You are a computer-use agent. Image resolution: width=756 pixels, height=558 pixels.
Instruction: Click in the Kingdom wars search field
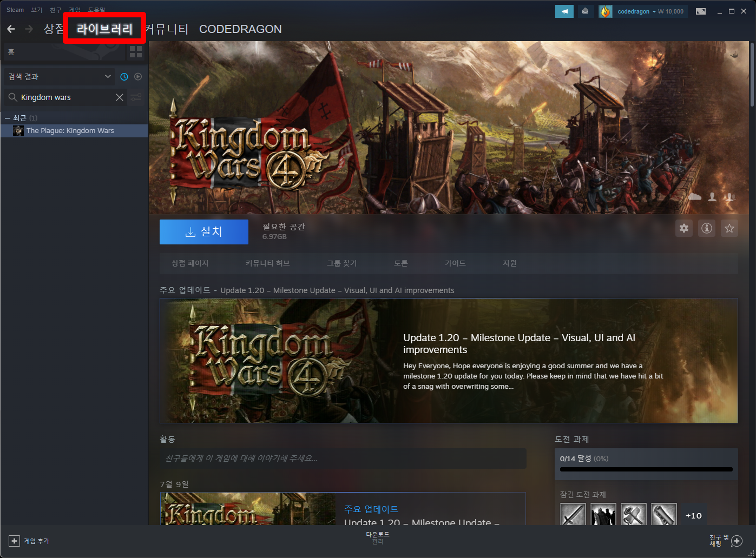tap(65, 97)
